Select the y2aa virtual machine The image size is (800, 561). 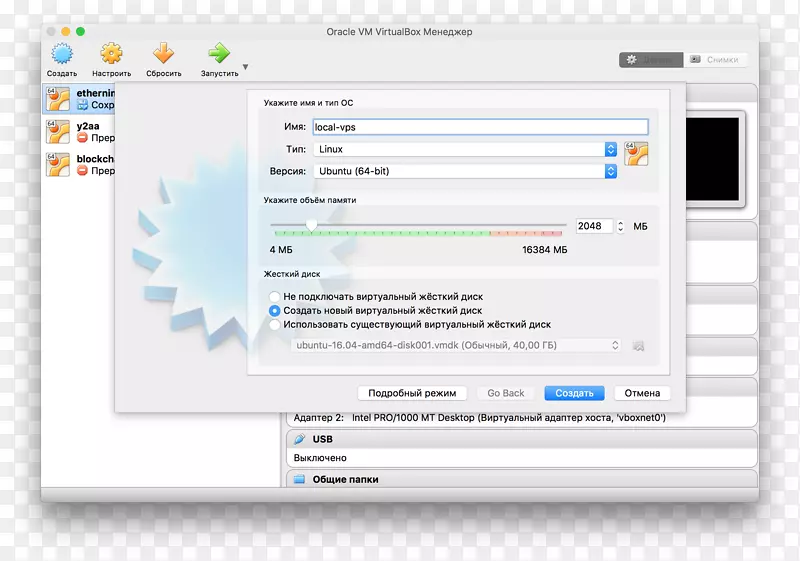pyautogui.click(x=79, y=132)
